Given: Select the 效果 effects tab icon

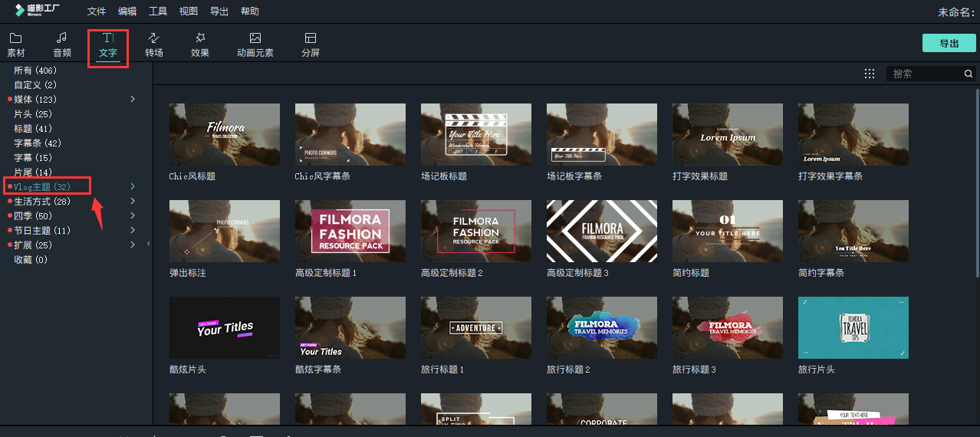Looking at the screenshot, I should point(200,38).
